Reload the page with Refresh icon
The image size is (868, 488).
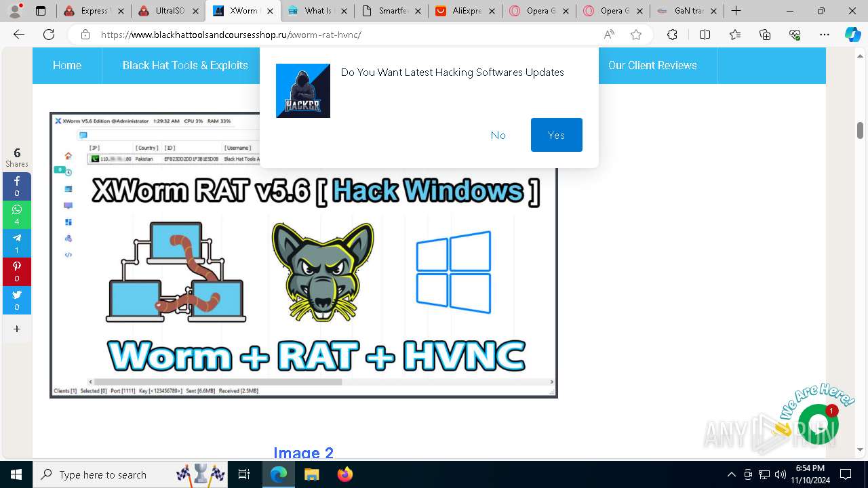pos(49,35)
